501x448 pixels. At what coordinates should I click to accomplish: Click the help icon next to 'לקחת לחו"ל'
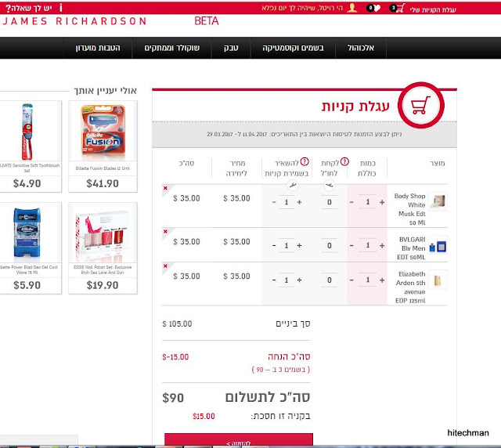pyautogui.click(x=344, y=162)
